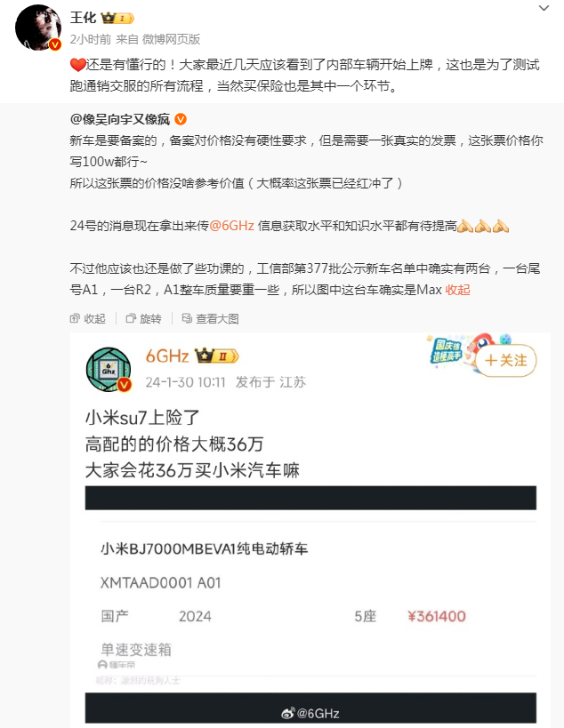Open the @6GHz mention link
The image size is (564, 728).
[x=231, y=226]
